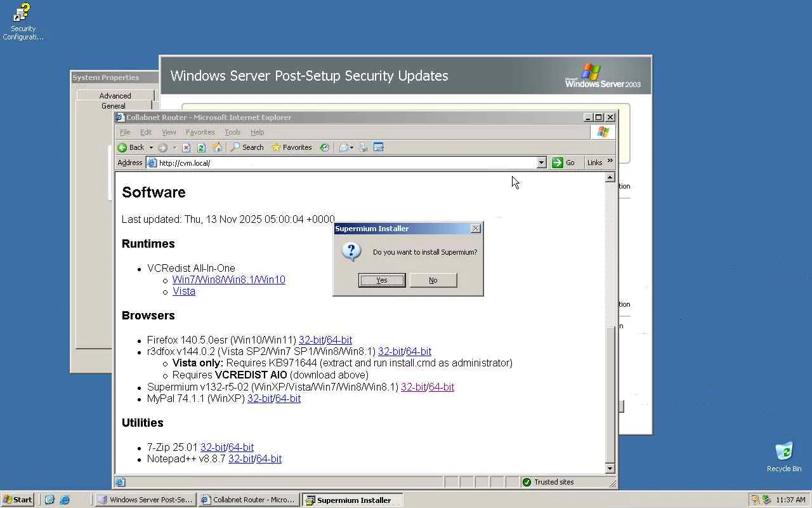Launch Internet Explorer from Quick Launch
This screenshot has width=812, height=508.
(64, 500)
